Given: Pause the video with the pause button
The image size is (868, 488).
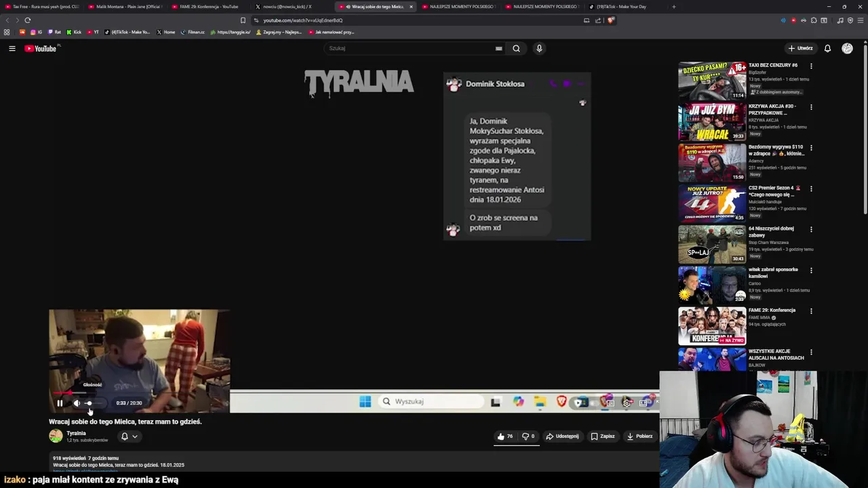Looking at the screenshot, I should (60, 403).
